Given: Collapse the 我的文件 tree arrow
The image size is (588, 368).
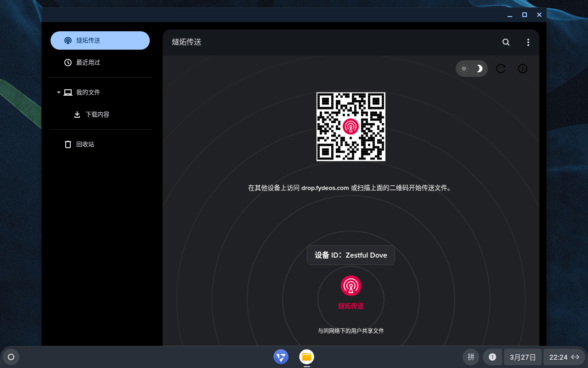Looking at the screenshot, I should [59, 92].
